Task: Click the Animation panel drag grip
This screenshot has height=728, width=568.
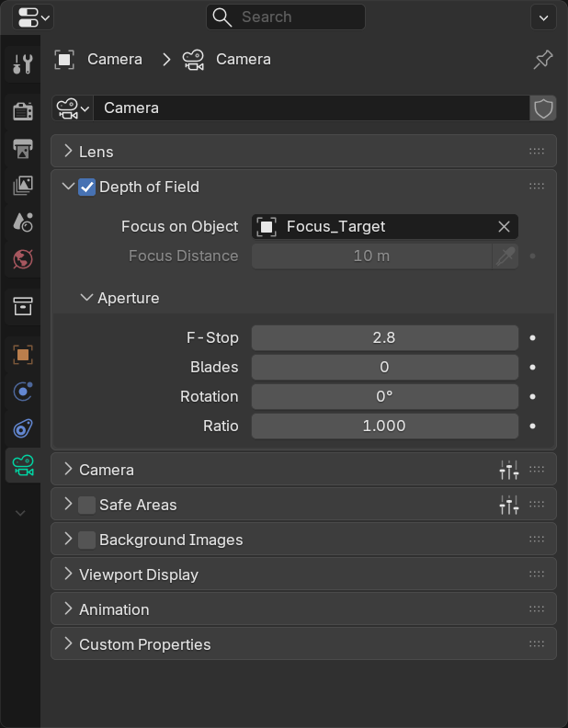Action: coord(537,609)
